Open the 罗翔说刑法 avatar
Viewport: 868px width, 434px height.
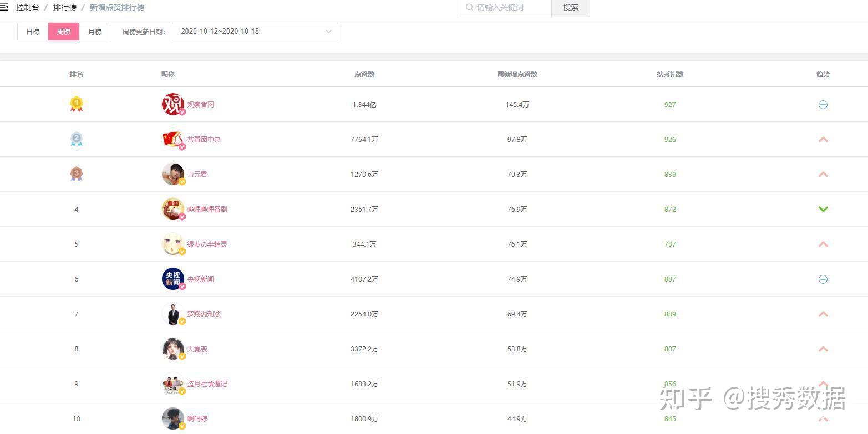[173, 314]
